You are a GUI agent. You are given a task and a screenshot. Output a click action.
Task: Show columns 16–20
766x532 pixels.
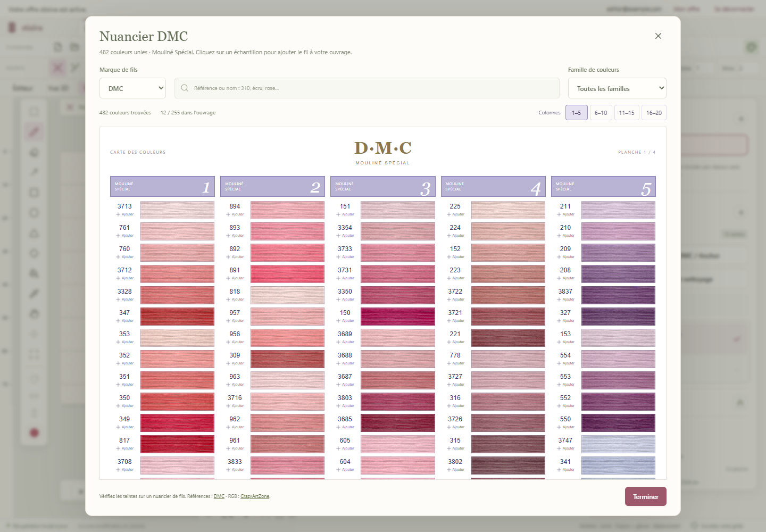click(654, 113)
